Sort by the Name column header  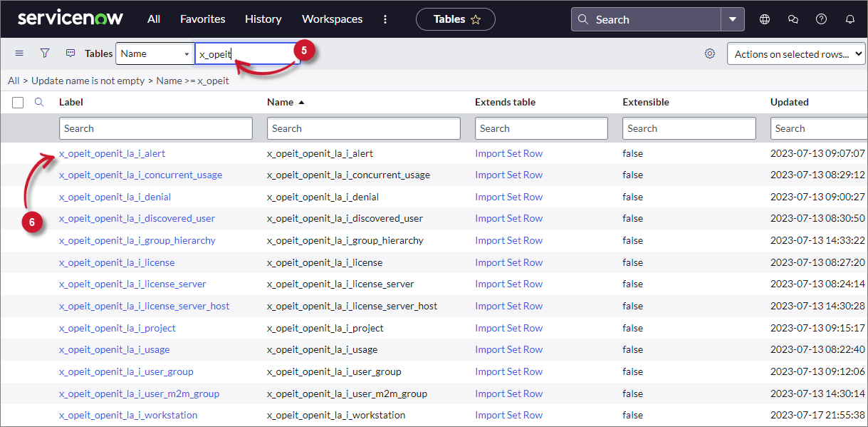pos(280,102)
